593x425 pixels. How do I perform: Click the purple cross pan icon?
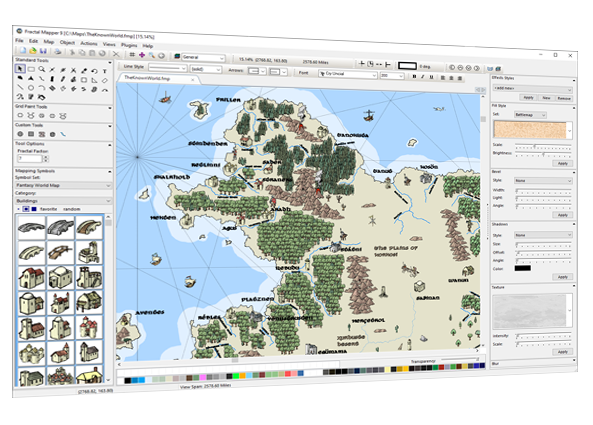(x=142, y=55)
